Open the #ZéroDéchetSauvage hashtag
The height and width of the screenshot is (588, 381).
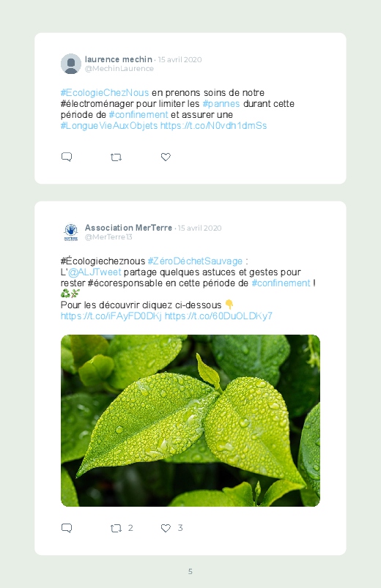tap(195, 261)
